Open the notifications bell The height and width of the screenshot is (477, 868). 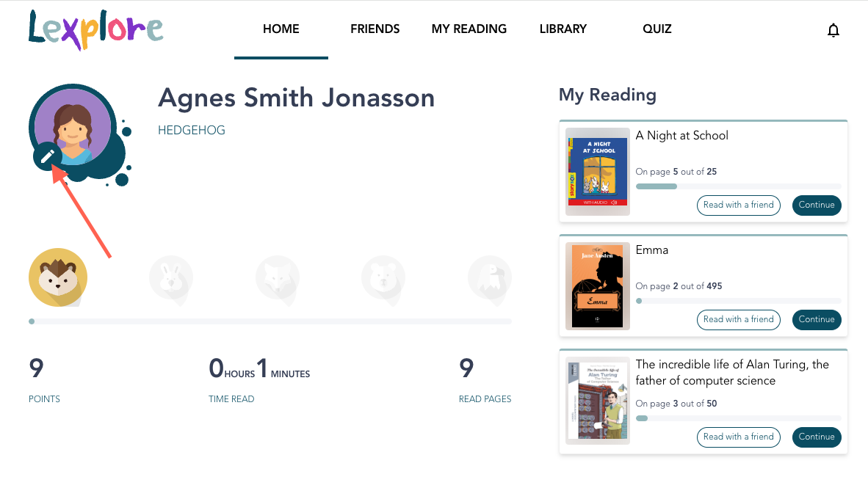(833, 30)
